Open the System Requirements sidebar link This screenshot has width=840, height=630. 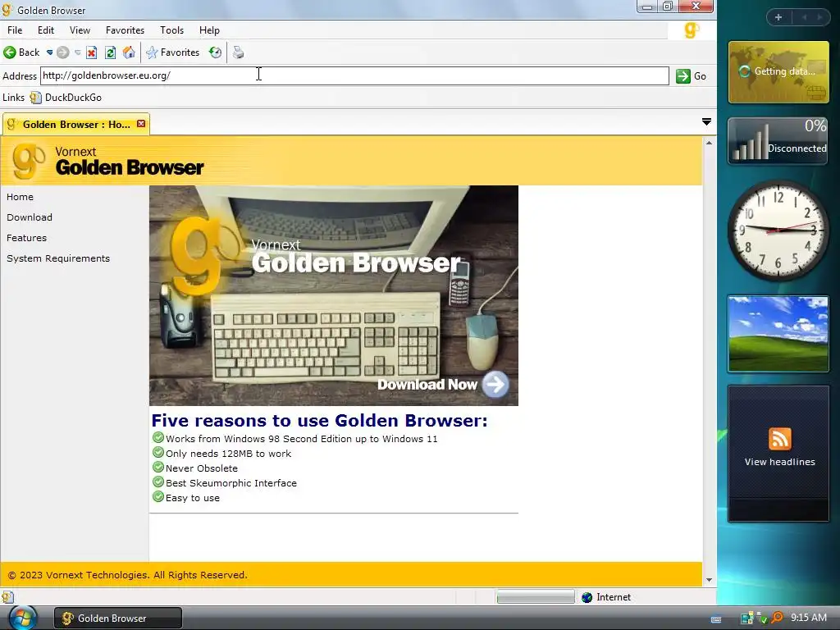coord(58,258)
